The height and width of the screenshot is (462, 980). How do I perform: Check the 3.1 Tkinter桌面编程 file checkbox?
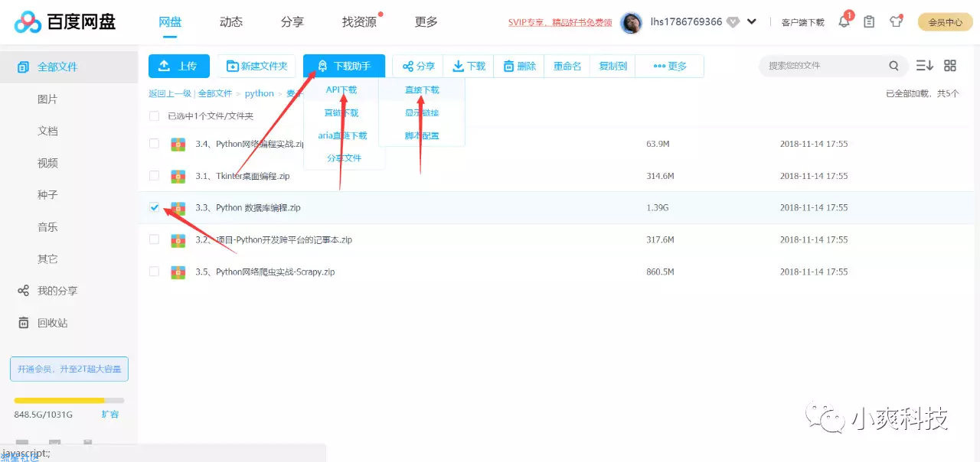pos(154,176)
